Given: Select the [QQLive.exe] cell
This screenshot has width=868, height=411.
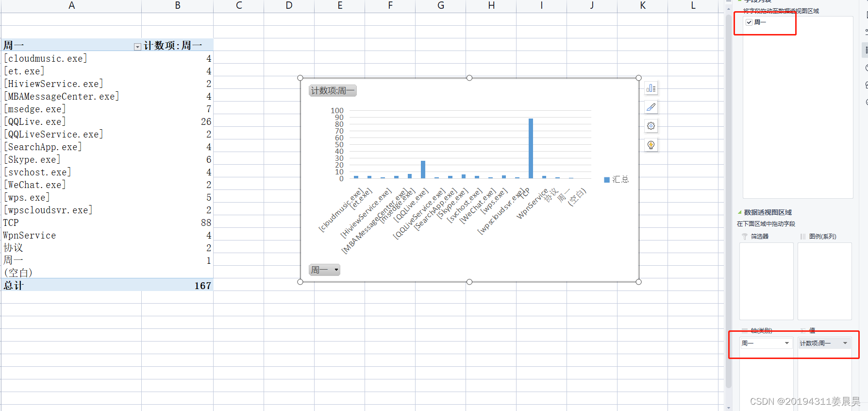Looking at the screenshot, I should point(71,121).
